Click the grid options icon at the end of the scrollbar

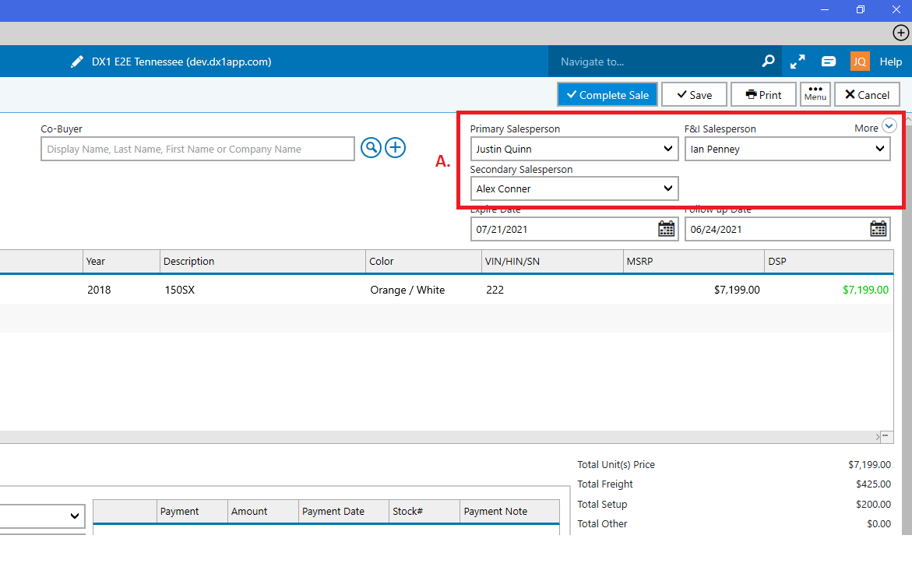[886, 436]
